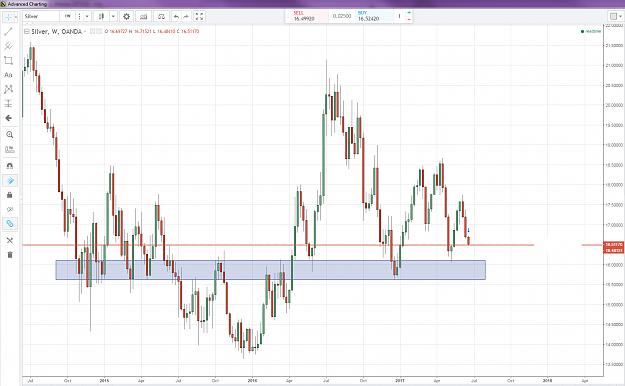Toggle the sync drawings link icon
The width and height of the screenshot is (625, 386).
[x=10, y=224]
